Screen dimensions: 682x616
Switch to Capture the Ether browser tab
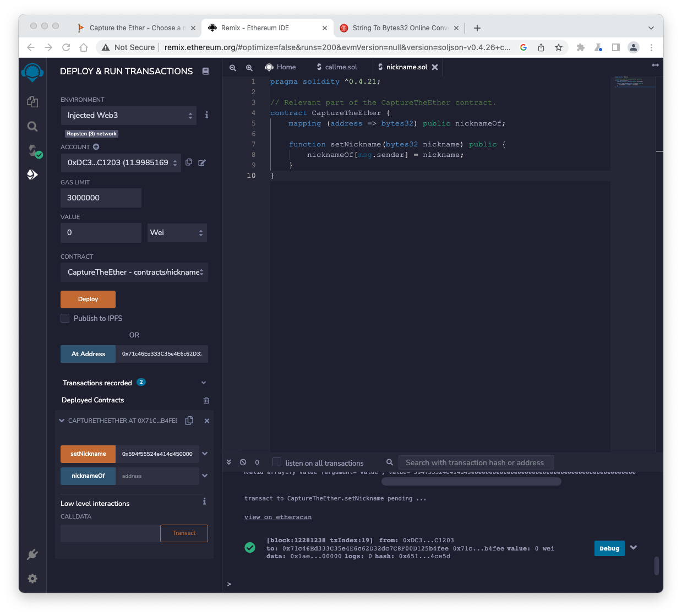point(136,28)
